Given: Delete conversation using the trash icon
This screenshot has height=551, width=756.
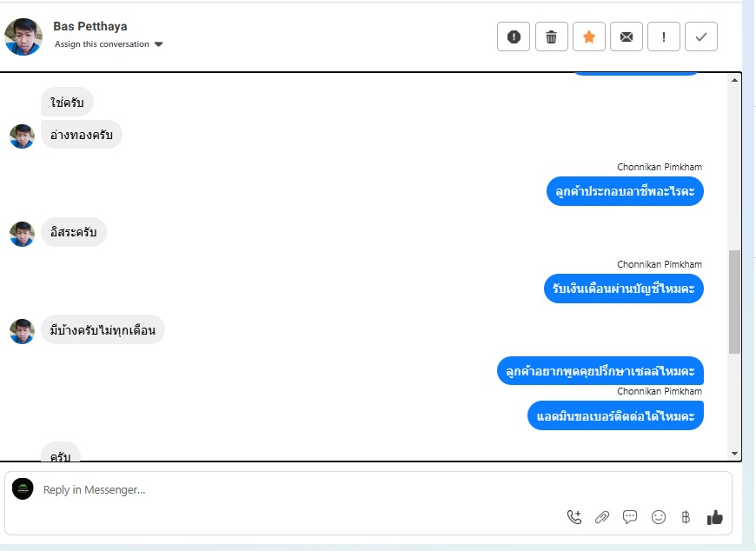Looking at the screenshot, I should (x=551, y=37).
